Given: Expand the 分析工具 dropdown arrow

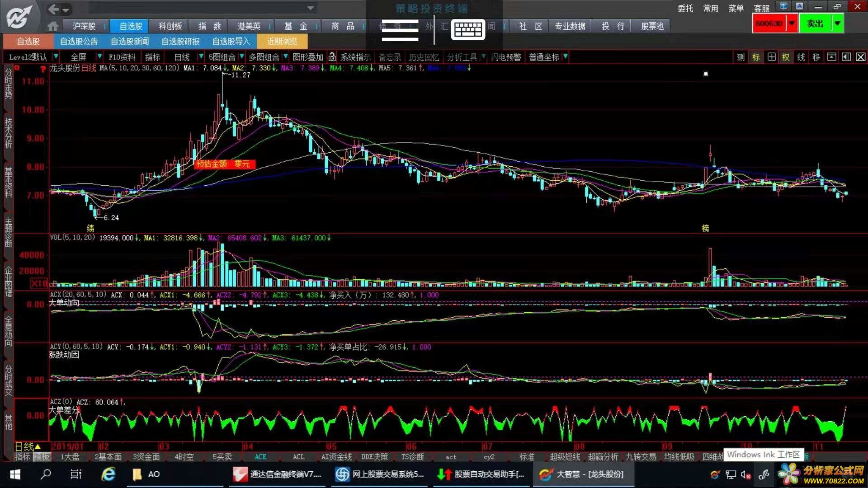Looking at the screenshot, I should point(483,56).
